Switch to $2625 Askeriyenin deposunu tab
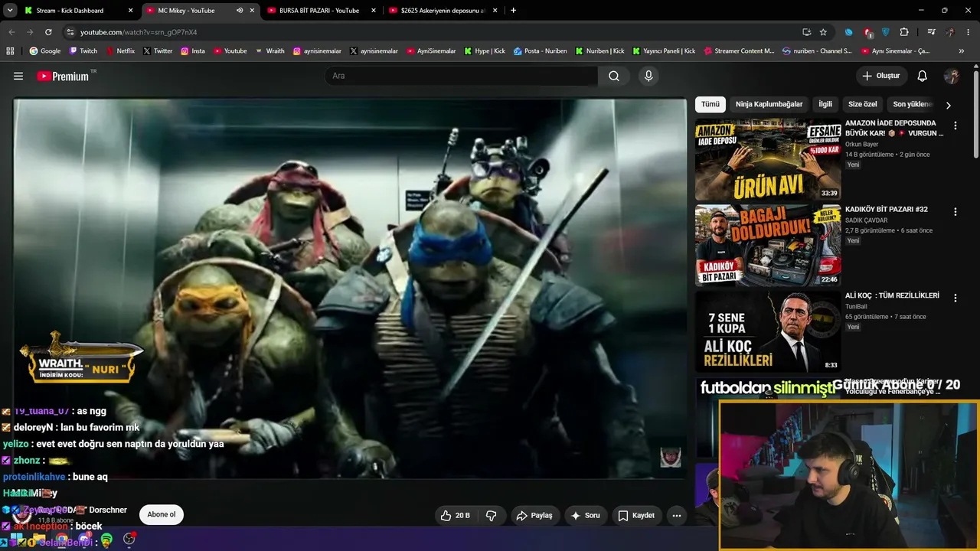 click(x=443, y=11)
